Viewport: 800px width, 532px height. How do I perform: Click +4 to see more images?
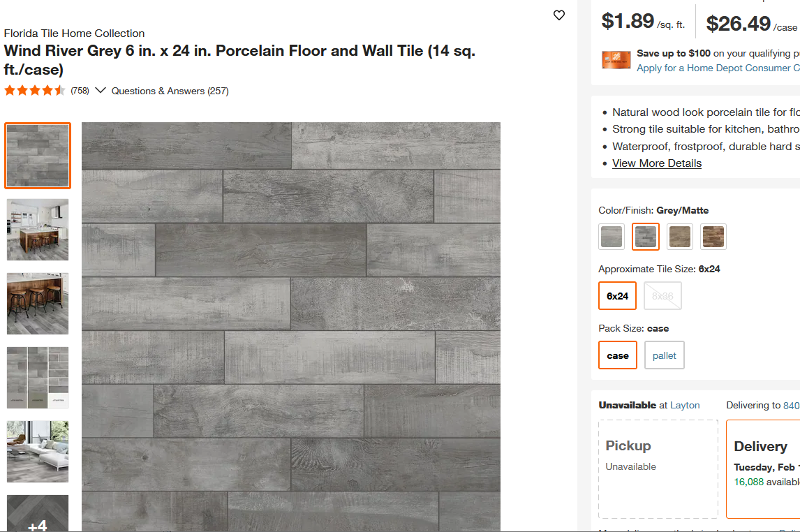coord(37,519)
